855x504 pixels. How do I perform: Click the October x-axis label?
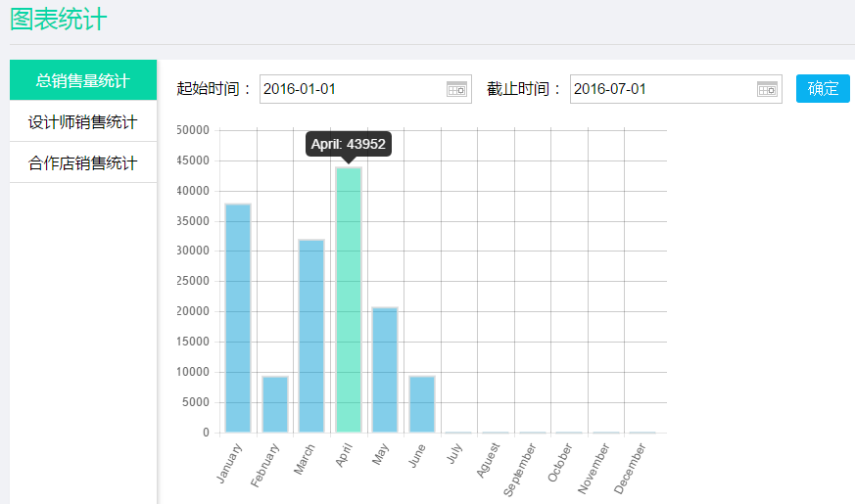tap(560, 463)
